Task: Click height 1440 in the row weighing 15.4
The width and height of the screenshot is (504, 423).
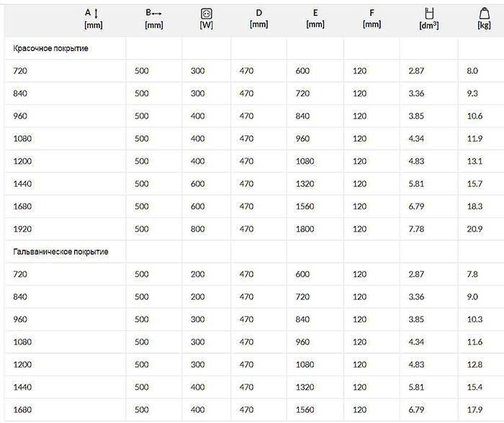Action: pyautogui.click(x=22, y=387)
